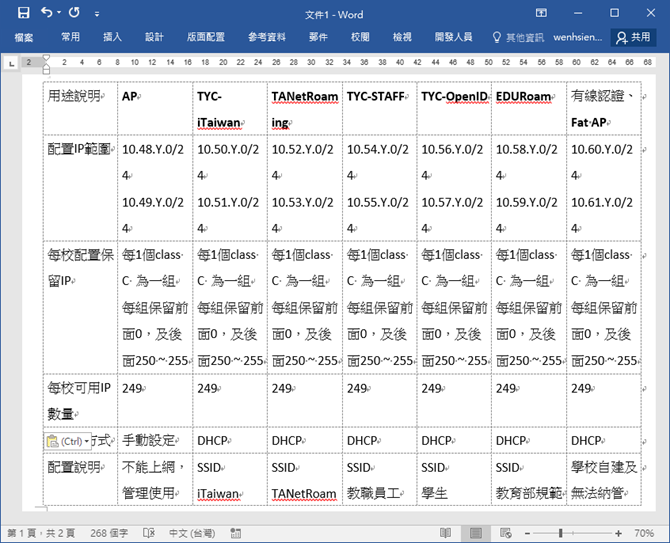Open the 檔案 tab
This screenshot has height=543, width=670.
24,37
